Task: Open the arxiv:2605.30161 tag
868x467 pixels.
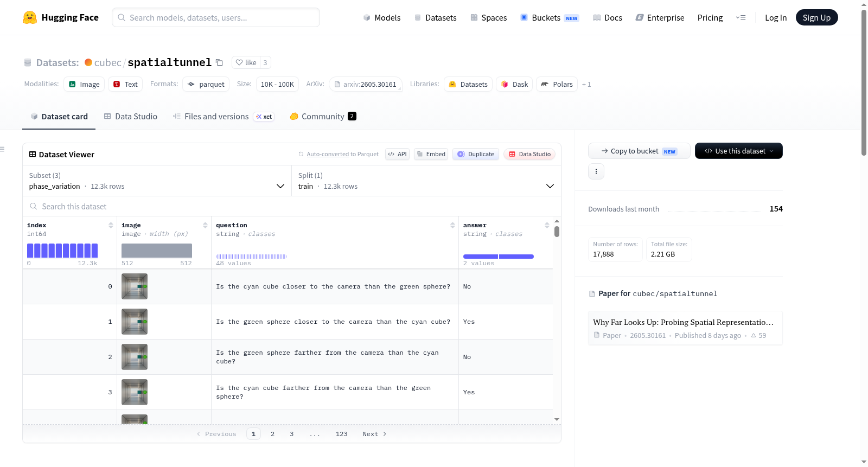Action: coord(366,84)
